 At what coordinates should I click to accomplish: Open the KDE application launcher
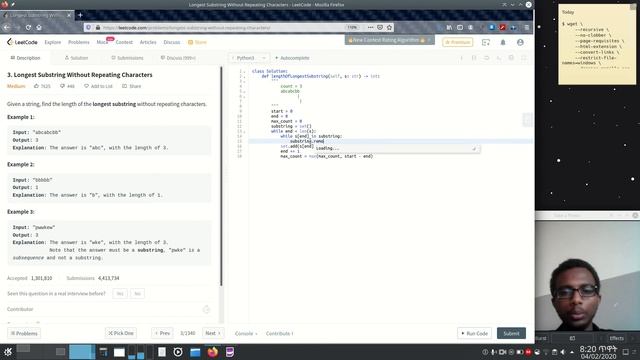(x=8, y=352)
